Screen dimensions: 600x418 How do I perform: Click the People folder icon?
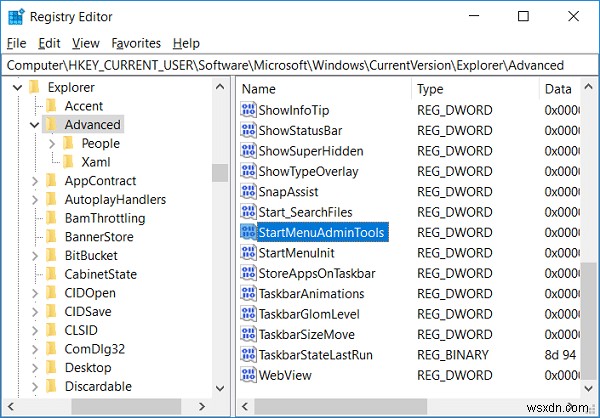pos(68,143)
